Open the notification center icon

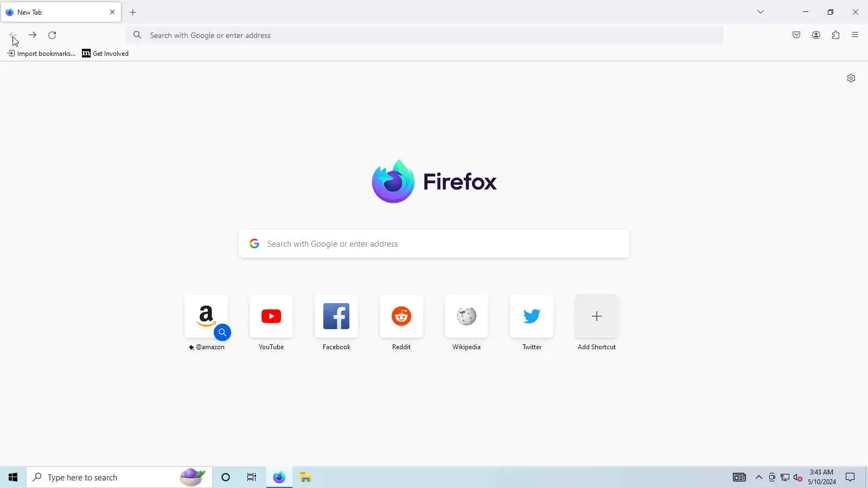(850, 477)
